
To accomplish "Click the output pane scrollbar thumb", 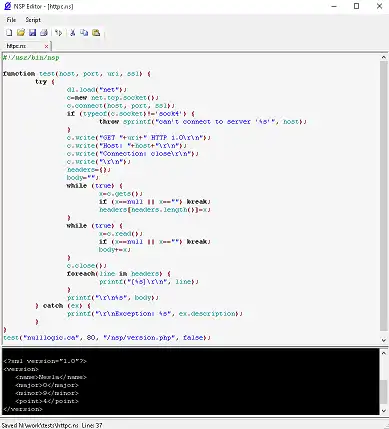I will point(383,392).
